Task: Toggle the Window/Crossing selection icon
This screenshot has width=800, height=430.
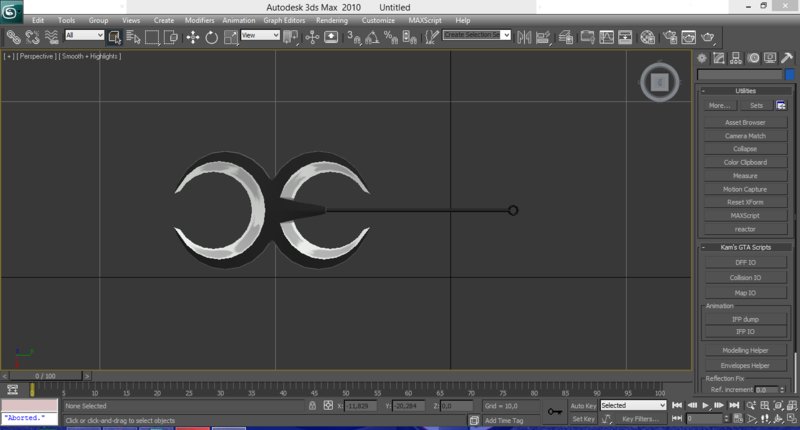Action: coord(170,37)
